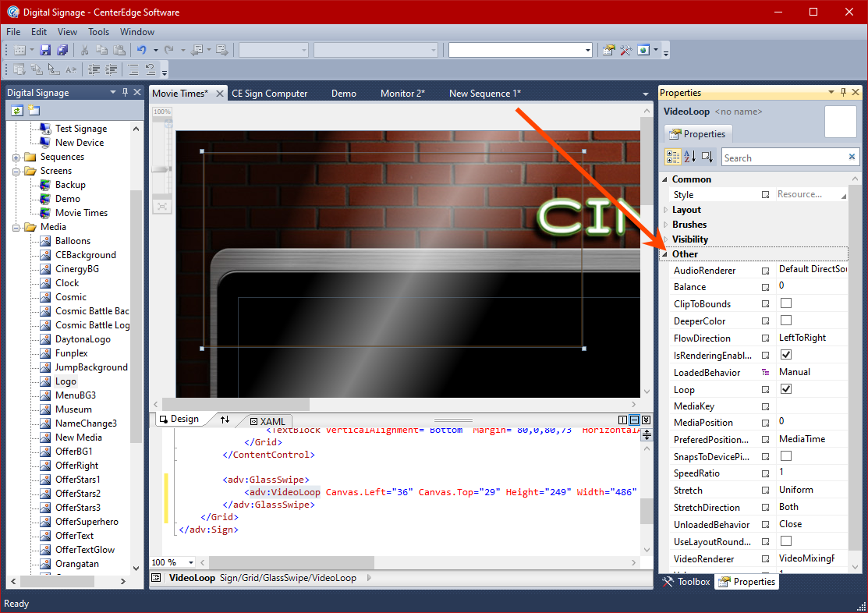Screen dimensions: 868x613
Task: Switch to vertical split view
Action: 623,420
